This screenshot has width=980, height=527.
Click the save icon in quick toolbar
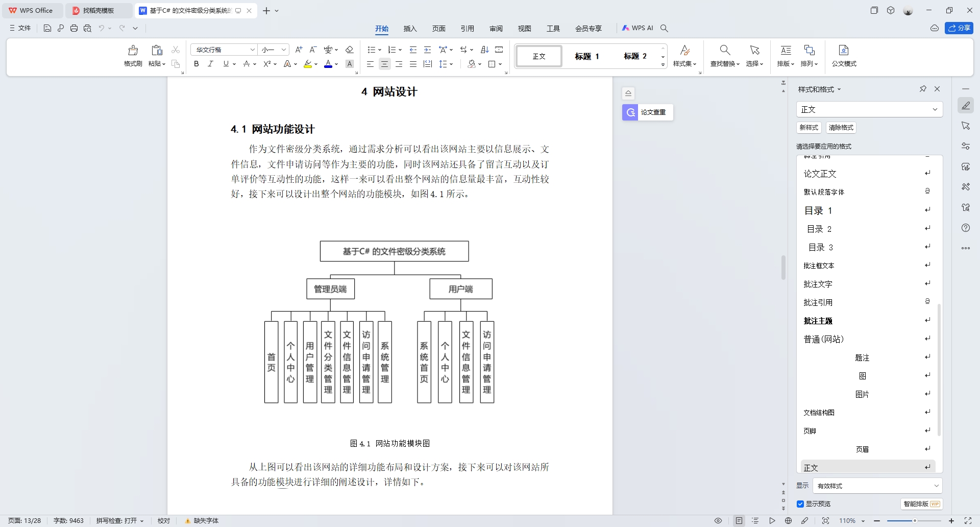pos(47,28)
